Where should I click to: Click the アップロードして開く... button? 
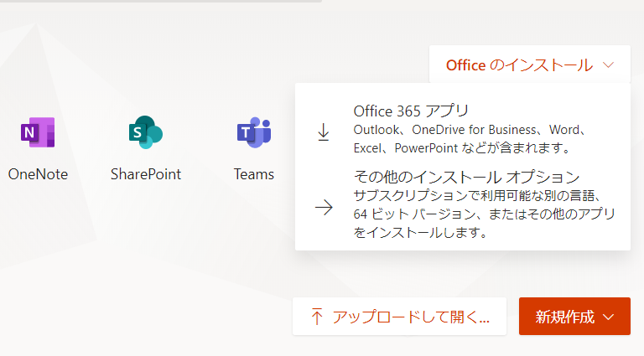click(399, 317)
